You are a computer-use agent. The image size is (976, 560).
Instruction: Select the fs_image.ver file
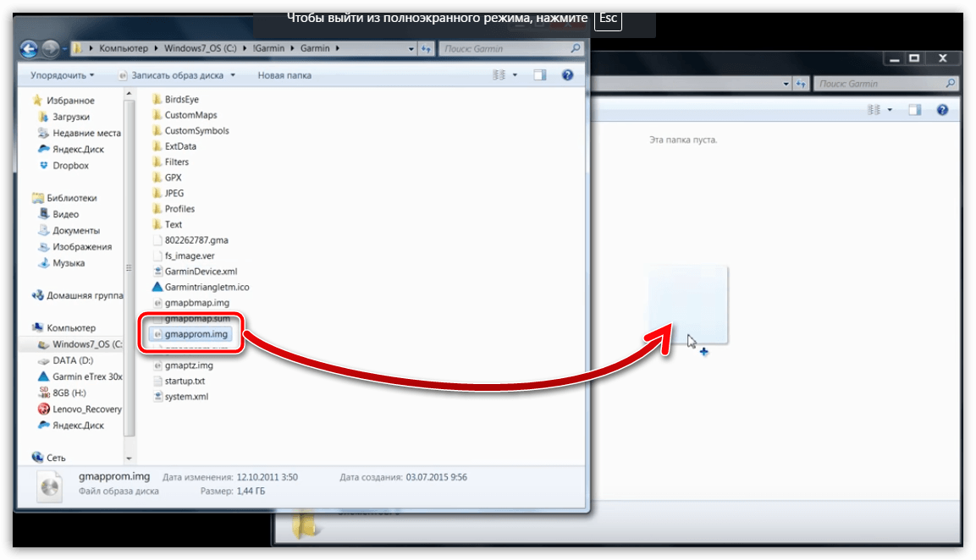click(184, 255)
